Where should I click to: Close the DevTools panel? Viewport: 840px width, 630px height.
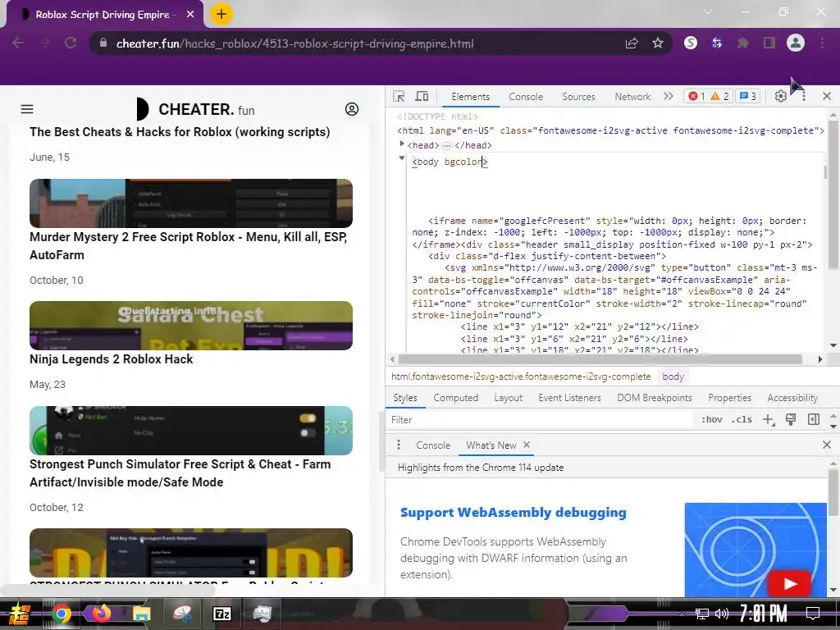[x=827, y=97]
